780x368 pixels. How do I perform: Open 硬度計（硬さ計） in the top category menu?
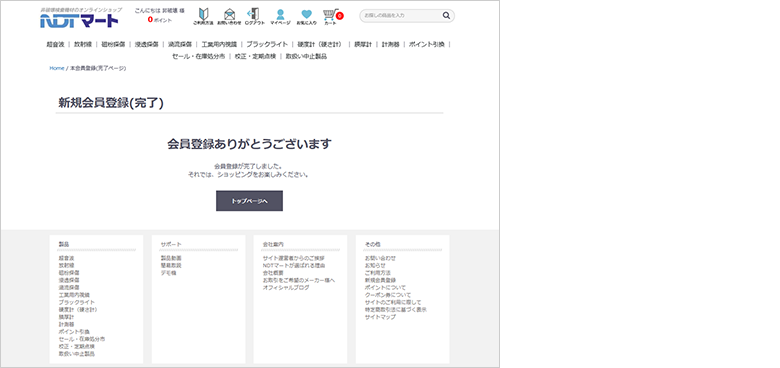(321, 44)
